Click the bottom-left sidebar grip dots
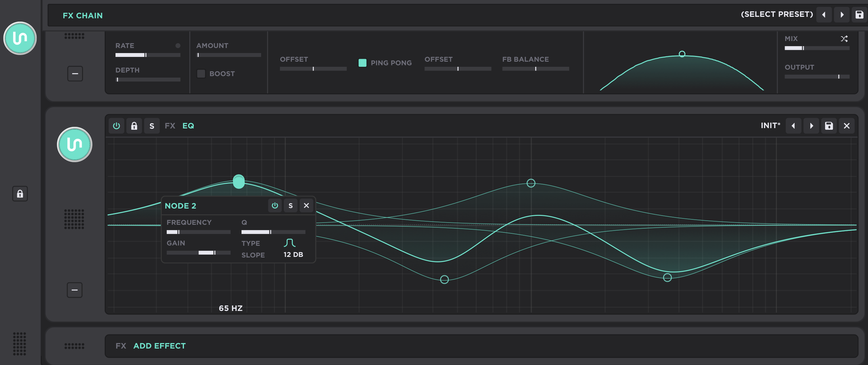 click(19, 344)
